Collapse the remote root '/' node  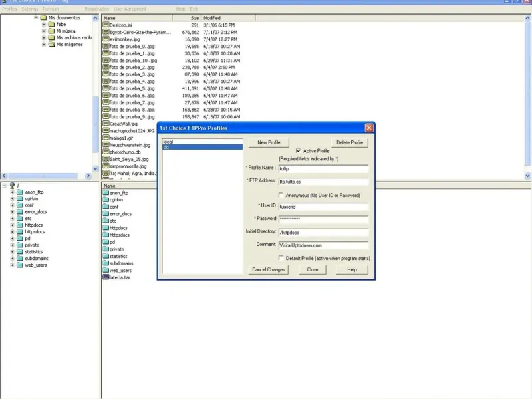click(4, 186)
